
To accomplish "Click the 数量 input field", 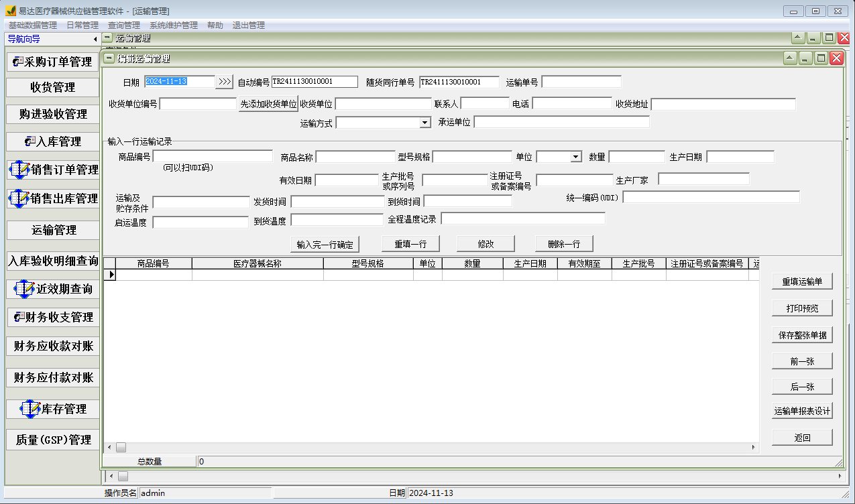I will (x=636, y=157).
